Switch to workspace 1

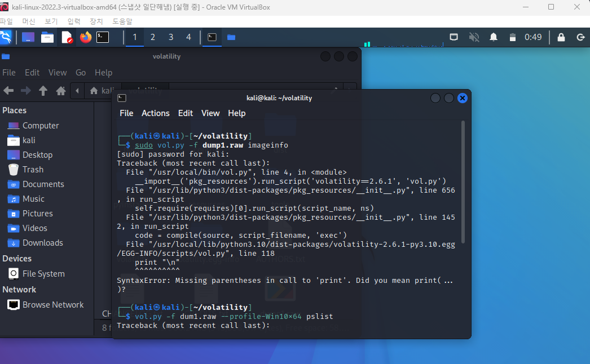pos(135,37)
